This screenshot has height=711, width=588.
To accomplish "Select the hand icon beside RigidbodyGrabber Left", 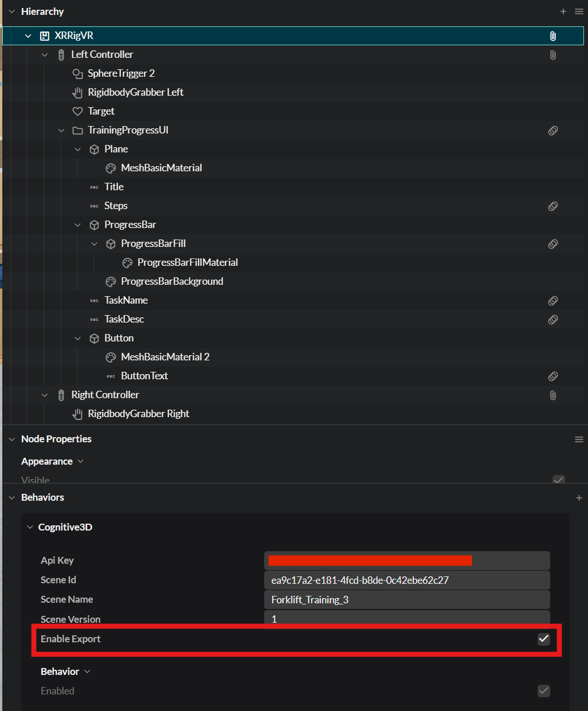I will [77, 92].
